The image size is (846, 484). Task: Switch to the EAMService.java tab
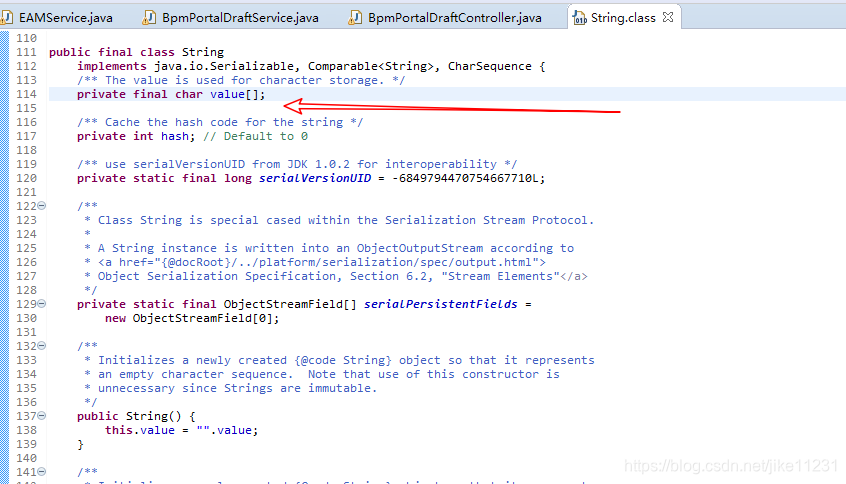[x=66, y=17]
